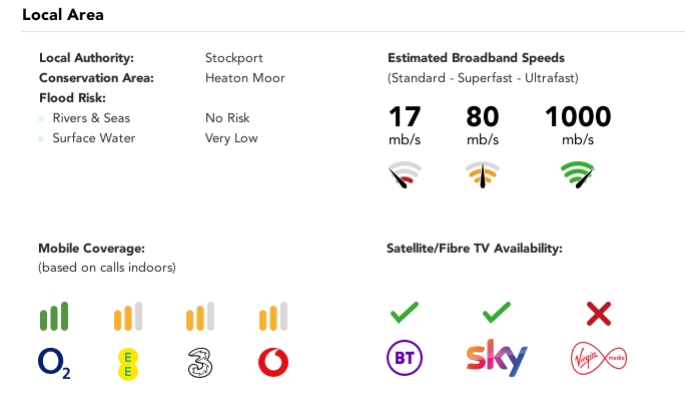
Task: Click the O2 network logo
Action: click(x=54, y=362)
